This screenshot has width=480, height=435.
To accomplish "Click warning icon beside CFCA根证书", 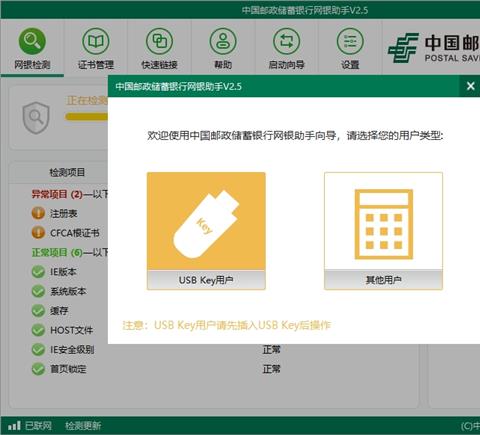I will tap(38, 233).
